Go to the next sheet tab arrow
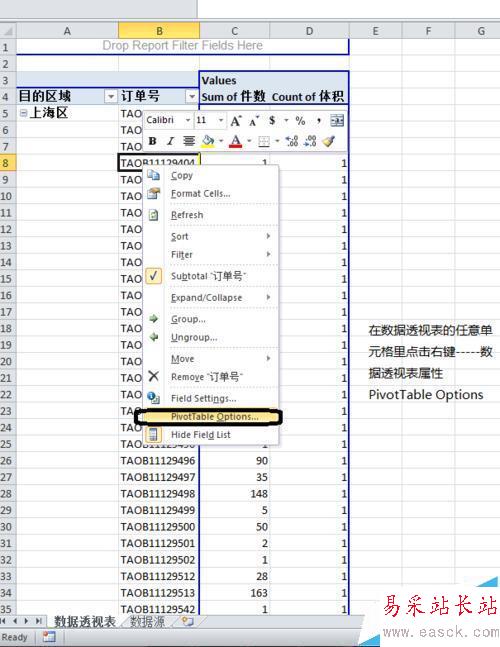 click(26, 621)
